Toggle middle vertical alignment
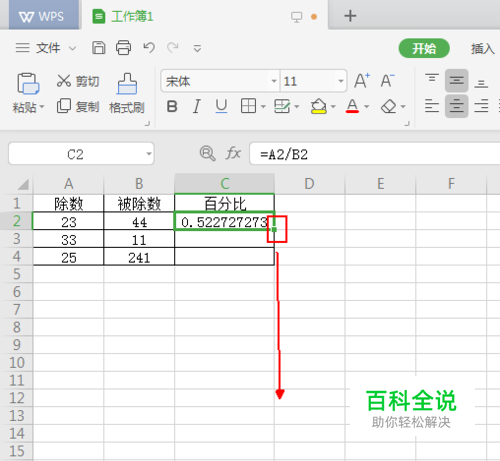Screen dimensions: 500x461 click(456, 81)
